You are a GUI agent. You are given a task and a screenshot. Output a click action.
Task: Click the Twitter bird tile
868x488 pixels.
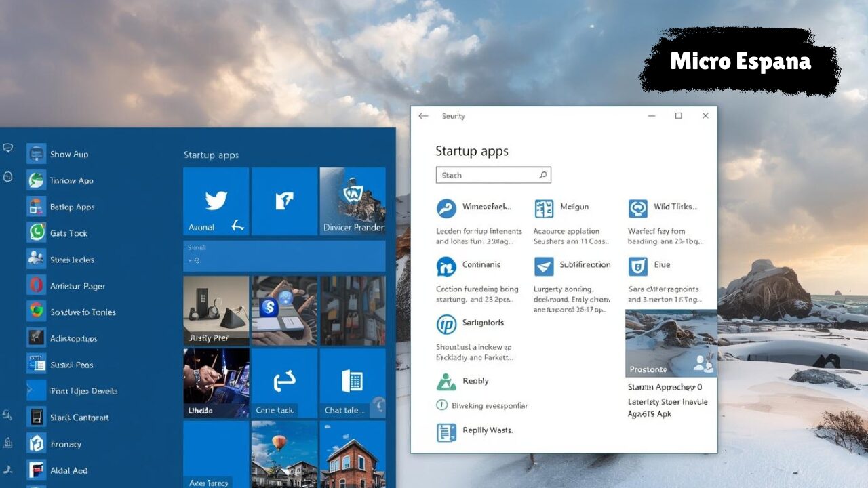point(216,201)
